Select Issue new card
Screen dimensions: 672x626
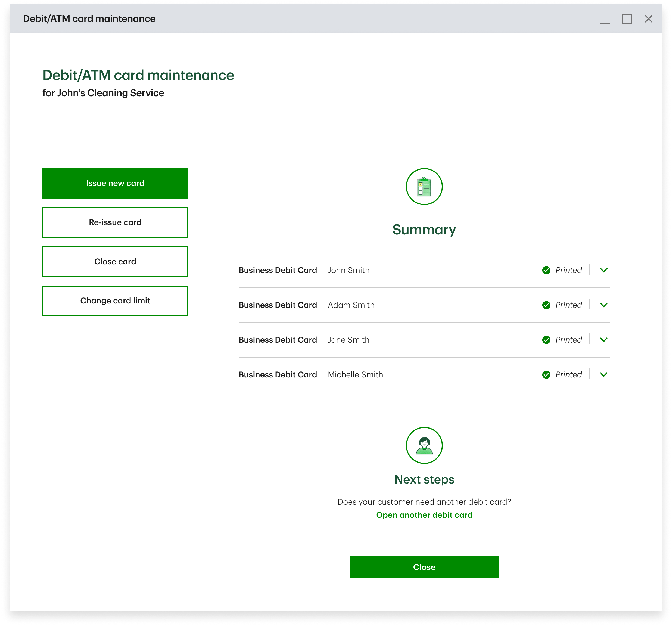point(115,183)
